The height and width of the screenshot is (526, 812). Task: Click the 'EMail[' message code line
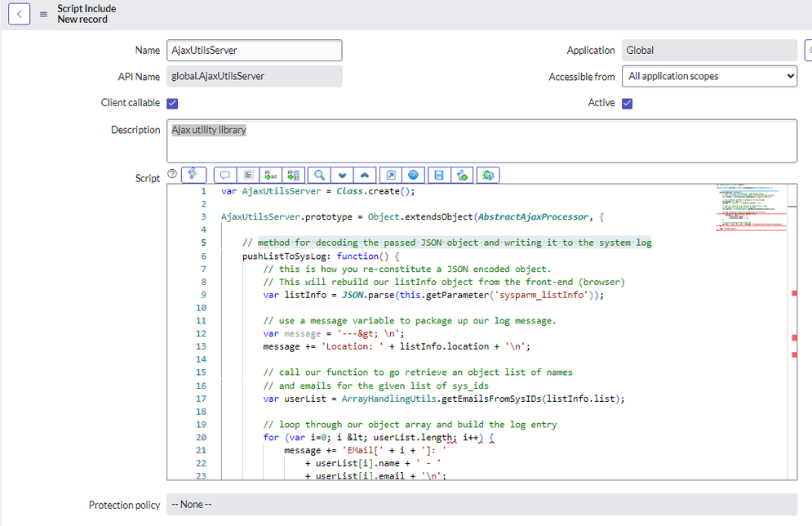(365, 450)
